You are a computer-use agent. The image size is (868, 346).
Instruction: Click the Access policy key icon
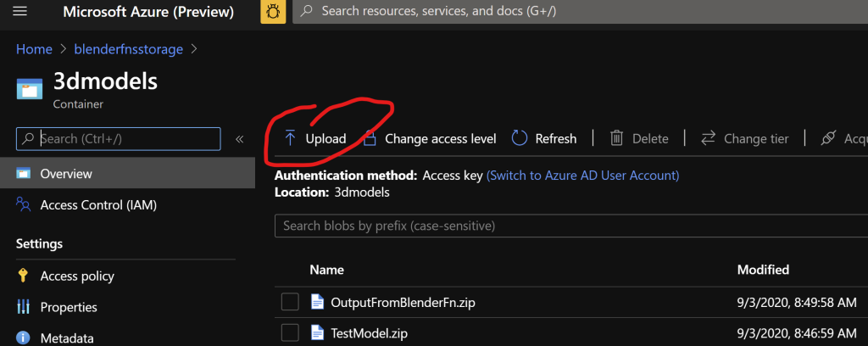tap(23, 276)
